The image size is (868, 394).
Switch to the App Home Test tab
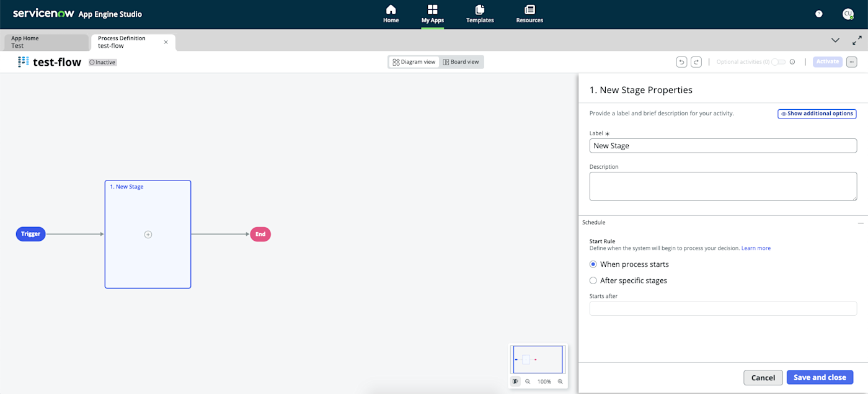point(46,42)
